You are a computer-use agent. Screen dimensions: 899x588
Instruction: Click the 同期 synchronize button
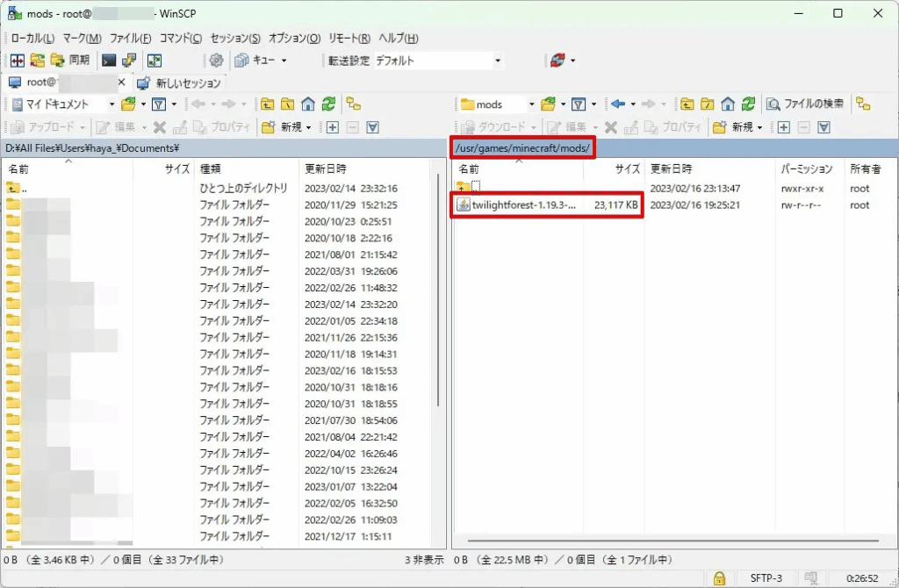click(x=70, y=61)
